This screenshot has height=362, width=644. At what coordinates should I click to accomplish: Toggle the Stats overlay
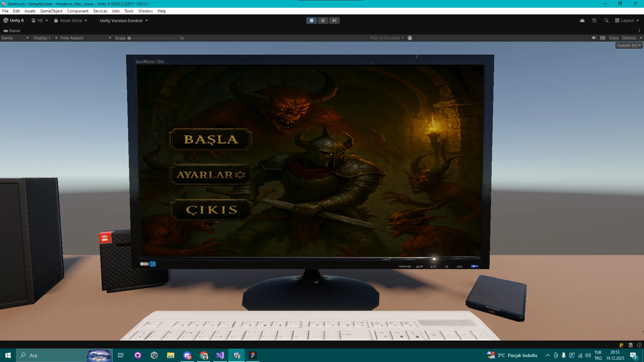click(x=613, y=38)
